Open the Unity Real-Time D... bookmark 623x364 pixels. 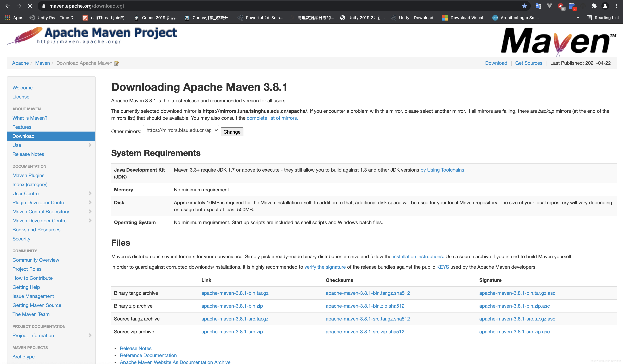tap(53, 18)
